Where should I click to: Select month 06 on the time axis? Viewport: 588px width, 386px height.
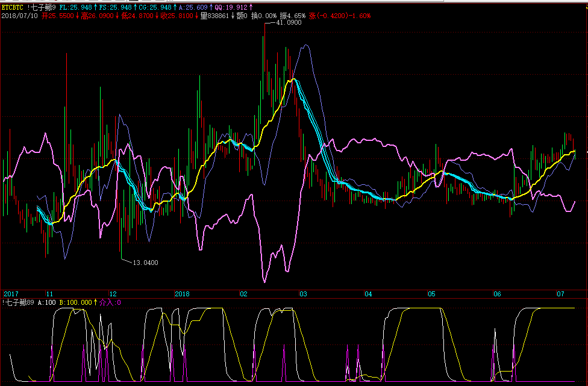pos(497,294)
